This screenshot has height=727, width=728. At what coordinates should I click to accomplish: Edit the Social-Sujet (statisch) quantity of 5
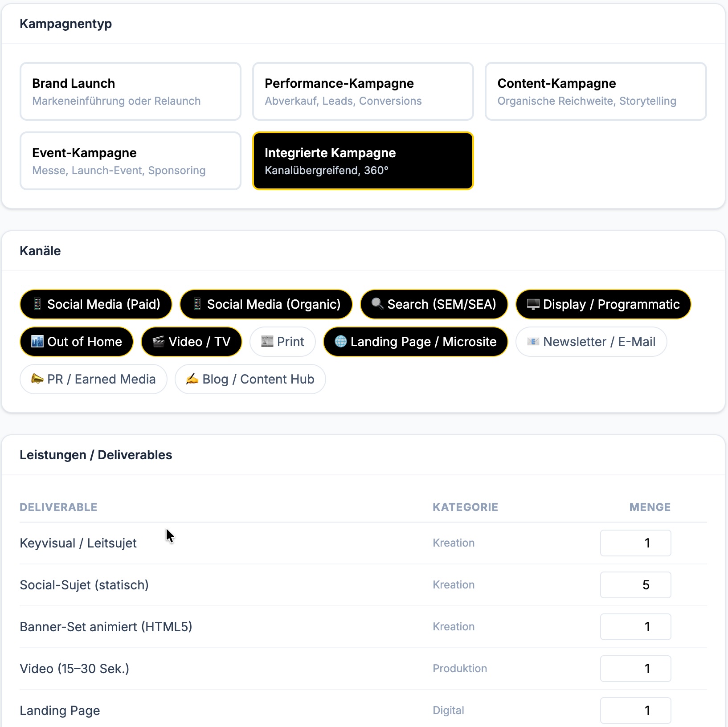pos(636,585)
